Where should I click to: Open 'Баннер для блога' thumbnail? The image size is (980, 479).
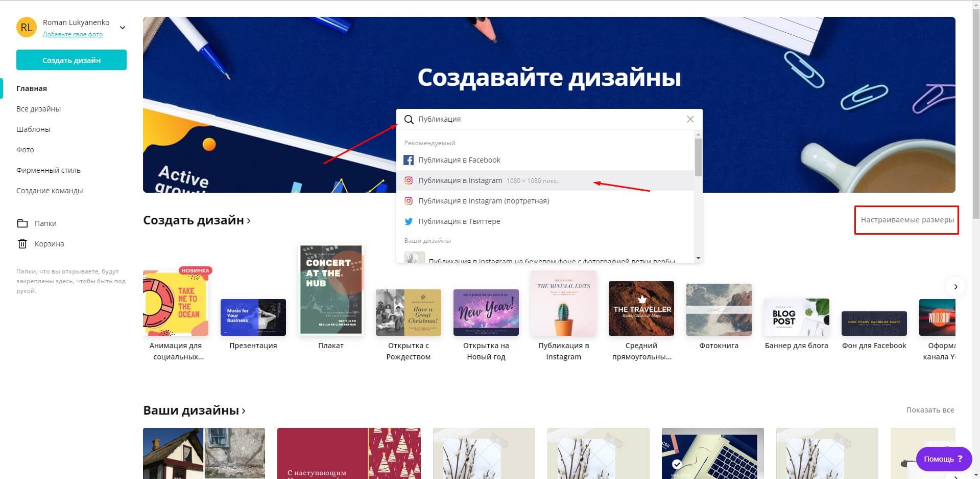(x=797, y=317)
